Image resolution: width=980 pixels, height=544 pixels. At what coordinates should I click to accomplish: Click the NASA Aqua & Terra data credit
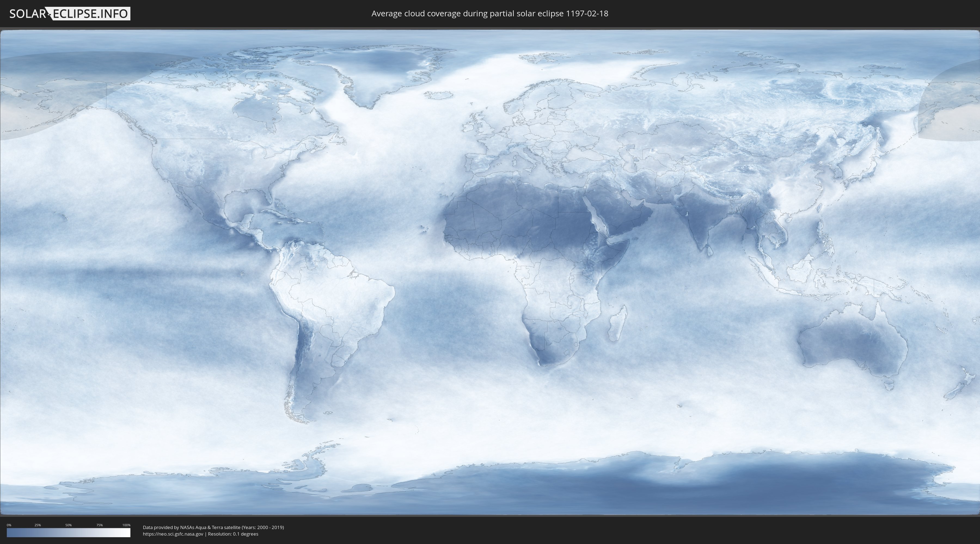(x=213, y=527)
